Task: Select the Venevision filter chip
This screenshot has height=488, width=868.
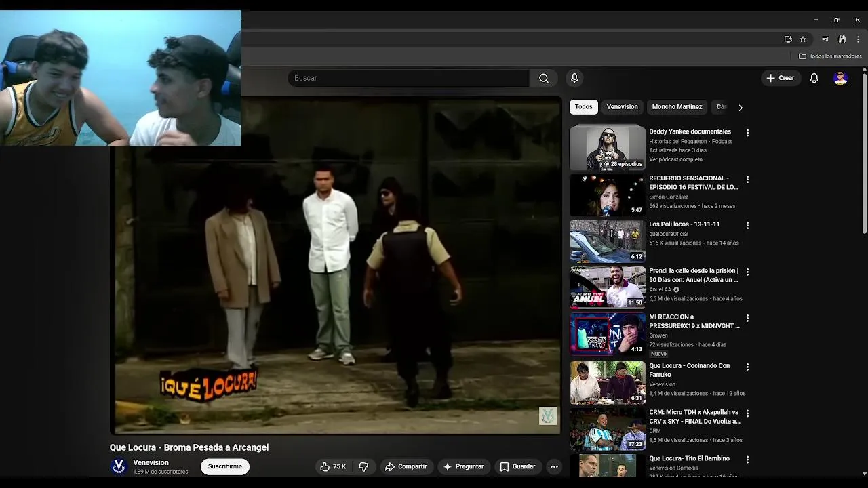Action: (x=622, y=107)
